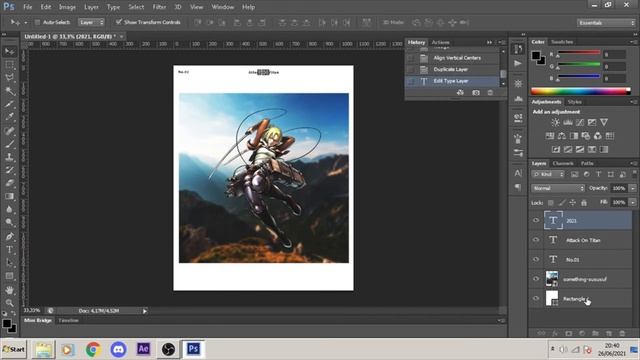Create new snapshot in History panel

click(x=476, y=93)
